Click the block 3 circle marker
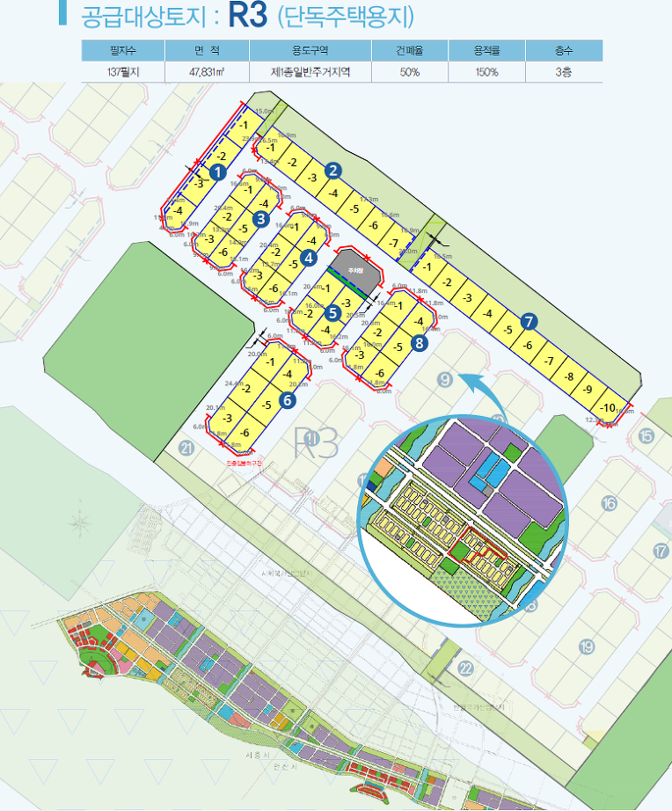 pyautogui.click(x=260, y=219)
